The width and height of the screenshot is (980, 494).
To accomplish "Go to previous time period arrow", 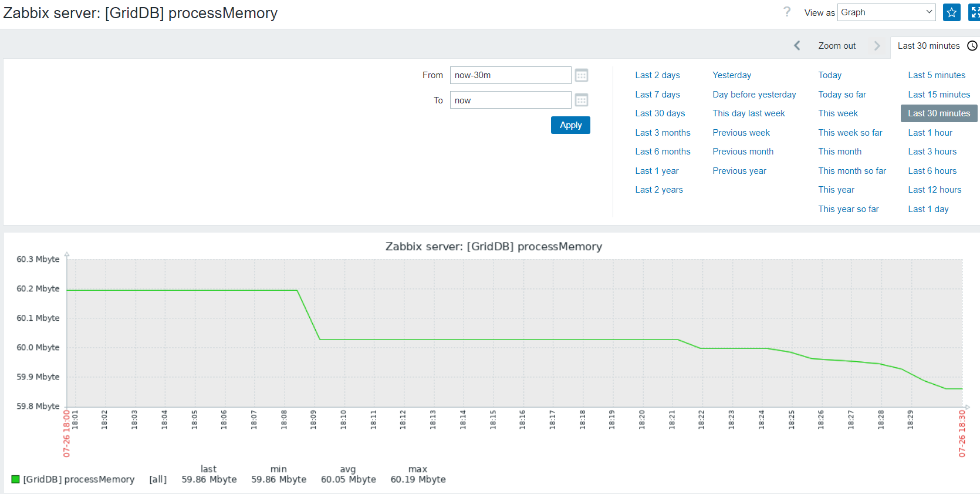I will [797, 46].
